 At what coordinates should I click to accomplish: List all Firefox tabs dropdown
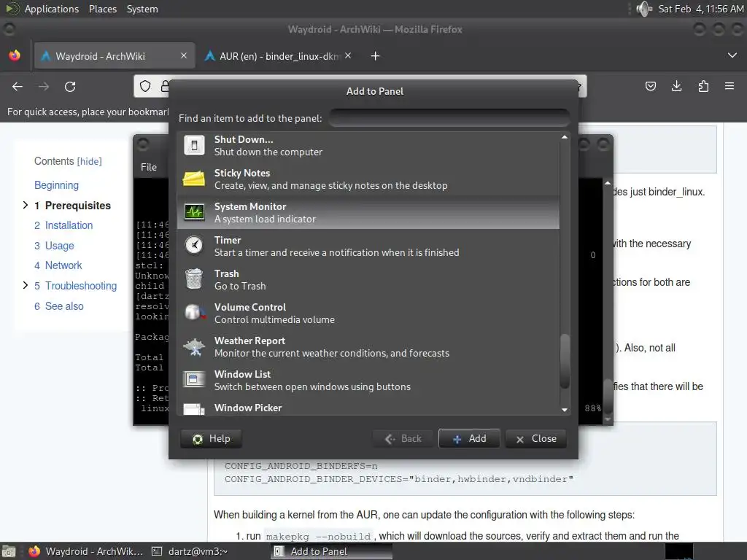pyautogui.click(x=732, y=55)
